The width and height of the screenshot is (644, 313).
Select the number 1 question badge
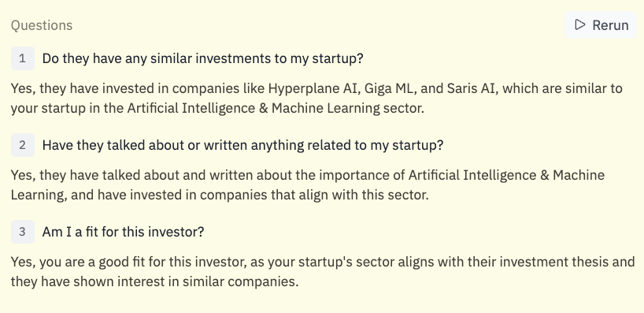click(x=23, y=58)
